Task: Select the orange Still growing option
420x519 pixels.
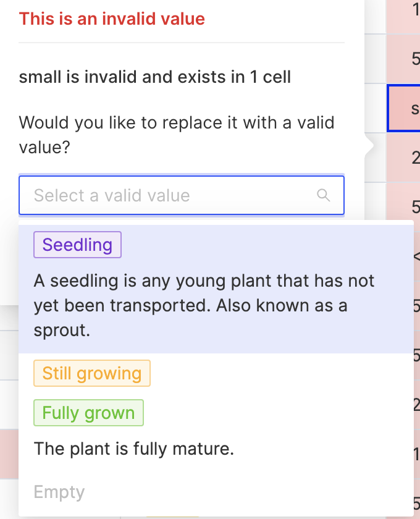Action: click(91, 373)
